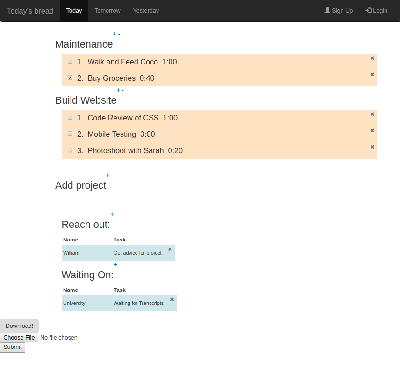Click the Download button
Image resolution: width=400 pixels, height=368 pixels.
(19, 326)
